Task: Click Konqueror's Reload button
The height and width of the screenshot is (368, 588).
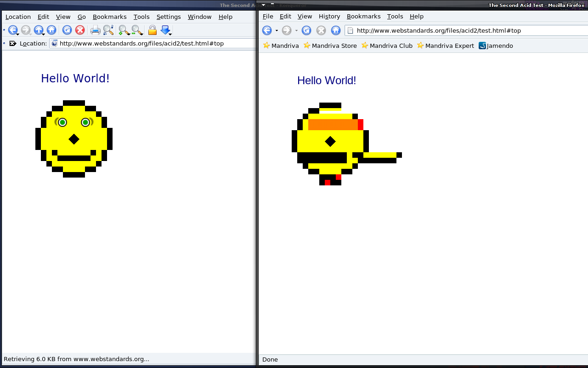Action: coord(67,30)
